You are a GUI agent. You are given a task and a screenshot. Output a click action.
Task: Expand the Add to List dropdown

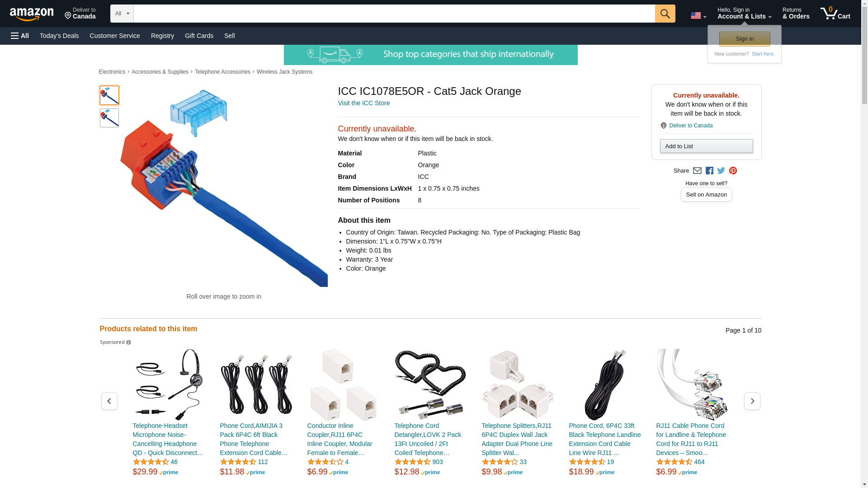[x=706, y=146]
